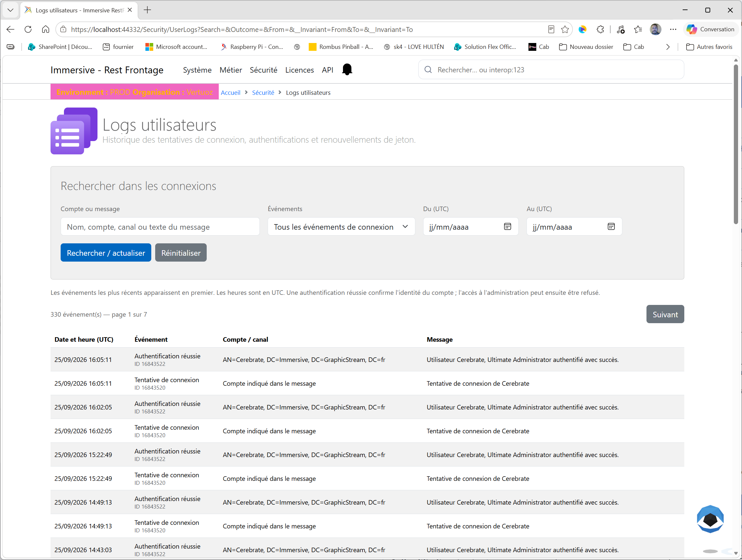Open the Rombus Pinball bookmark

coord(341,47)
